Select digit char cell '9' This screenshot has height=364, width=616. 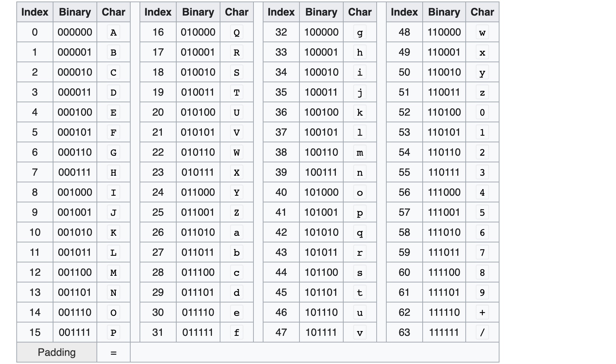click(x=482, y=292)
